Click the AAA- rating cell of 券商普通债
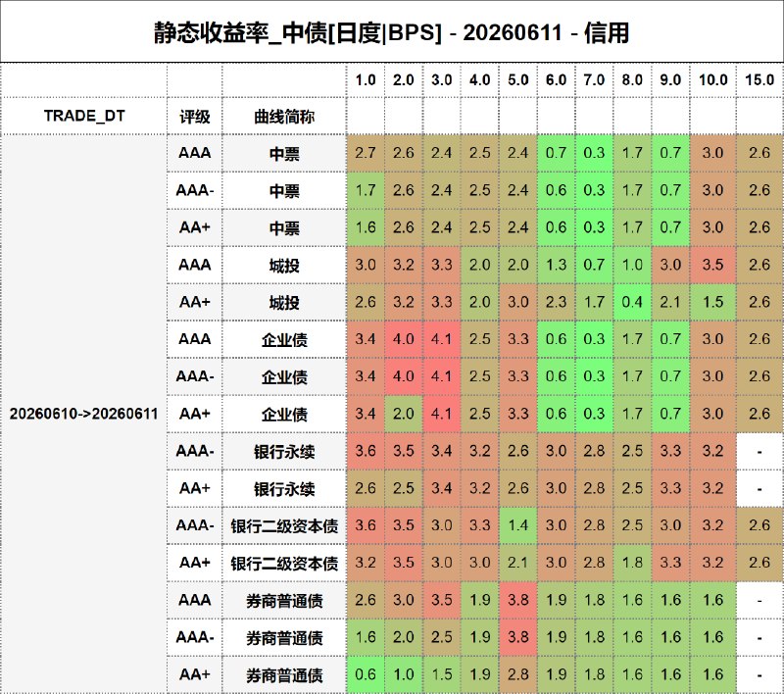This screenshot has height=694, width=784. pyautogui.click(x=194, y=637)
